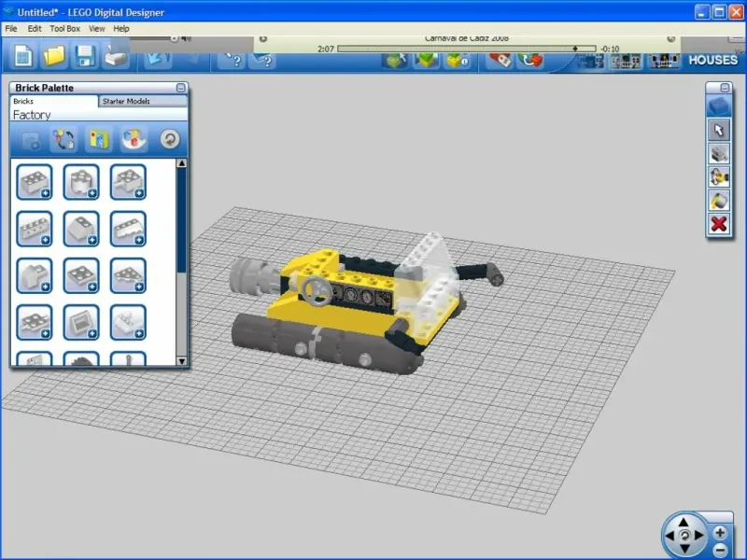The width and height of the screenshot is (747, 560).
Task: Select the arrow Selection tool
Action: 718,130
